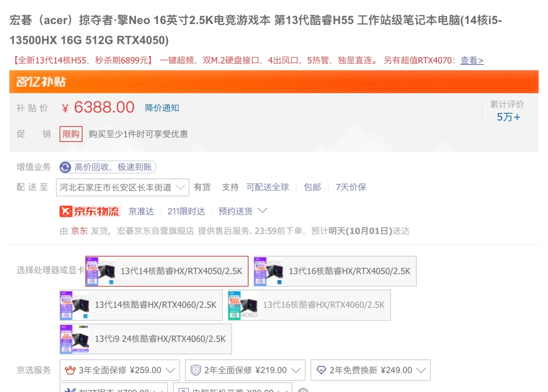Click the red 京东 seller link
The height and width of the screenshot is (392, 548).
79,231
